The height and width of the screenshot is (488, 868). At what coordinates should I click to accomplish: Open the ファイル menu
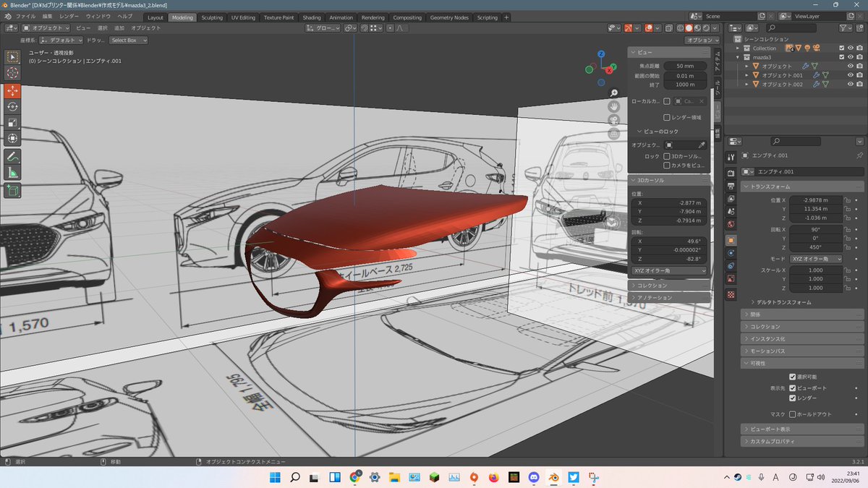click(x=25, y=16)
